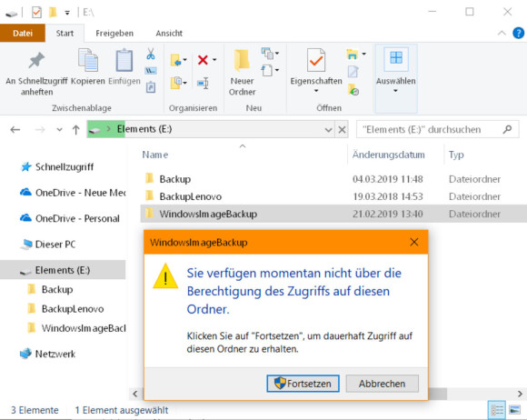Select the WindowsImageBackup folder row
The image size is (527, 420).
click(333, 214)
